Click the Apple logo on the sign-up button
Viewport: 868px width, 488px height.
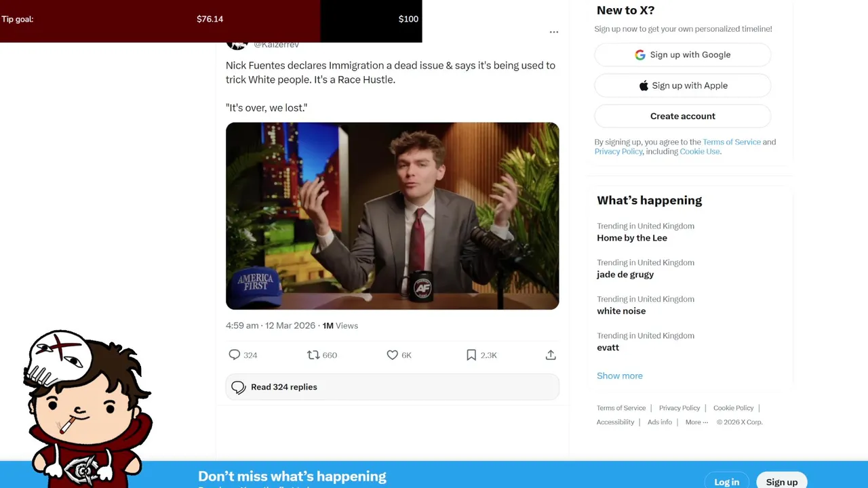644,85
